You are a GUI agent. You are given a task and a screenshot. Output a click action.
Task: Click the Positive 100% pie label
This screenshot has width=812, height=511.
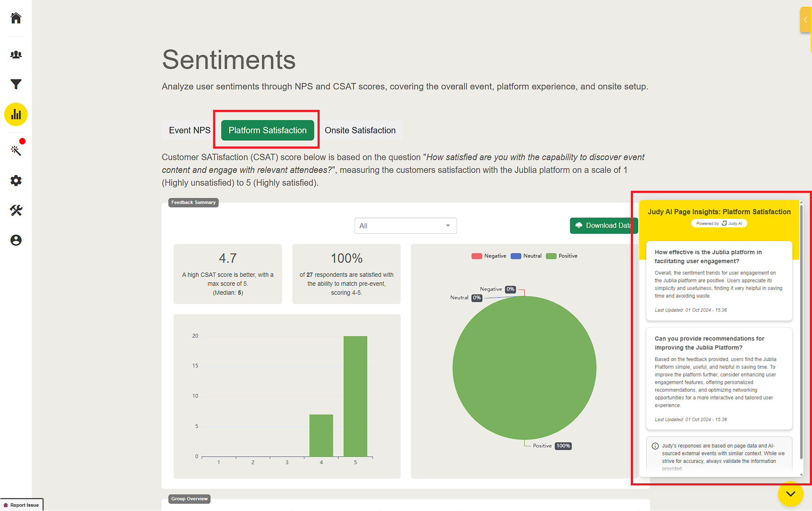tap(552, 446)
